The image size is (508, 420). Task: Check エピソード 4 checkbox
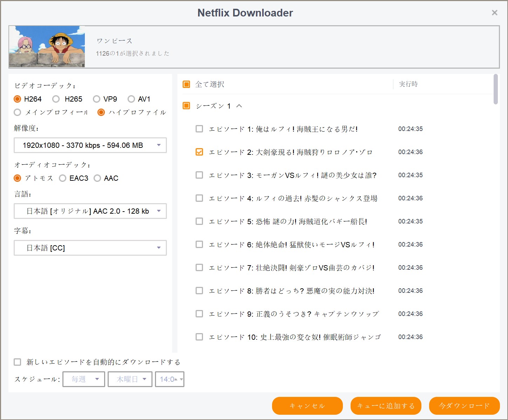(x=199, y=198)
